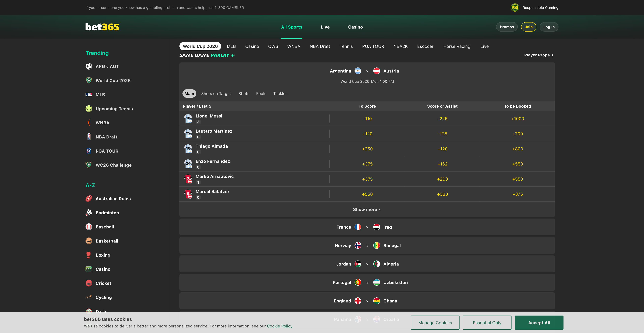
Task: Click the tennis ball icon for Upcoming Tennis
Action: coord(89,109)
